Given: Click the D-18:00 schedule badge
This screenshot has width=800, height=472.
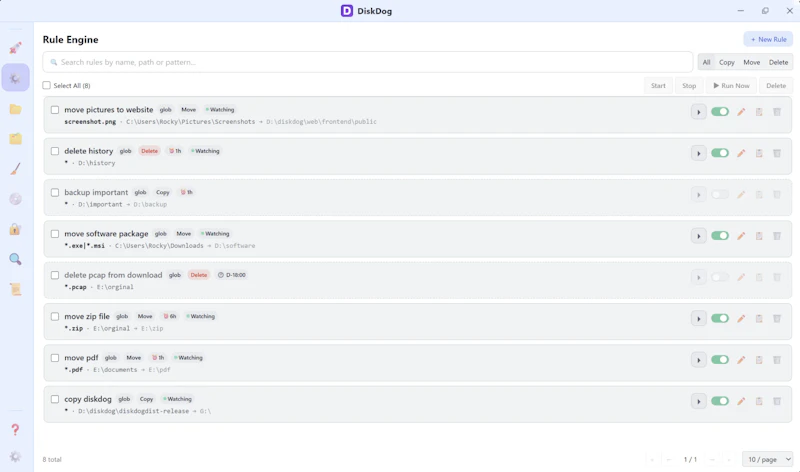Looking at the screenshot, I should click(x=232, y=275).
